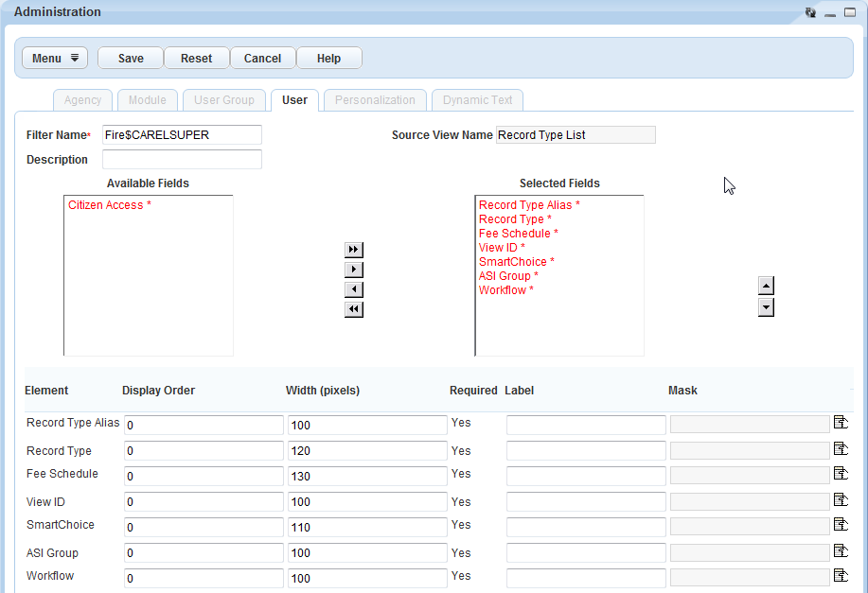
Task: Click the edit icon for SmartChoice row
Action: (x=841, y=525)
